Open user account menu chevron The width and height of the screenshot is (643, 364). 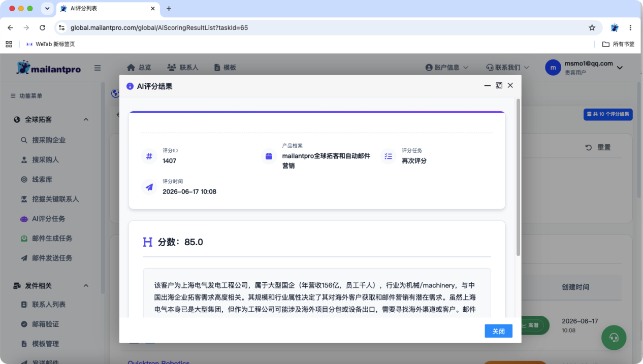[x=620, y=68]
